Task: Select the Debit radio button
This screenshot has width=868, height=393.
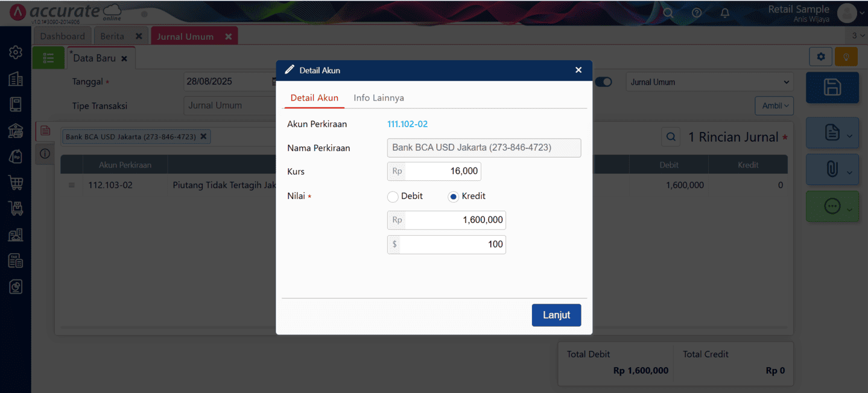Action: [393, 196]
